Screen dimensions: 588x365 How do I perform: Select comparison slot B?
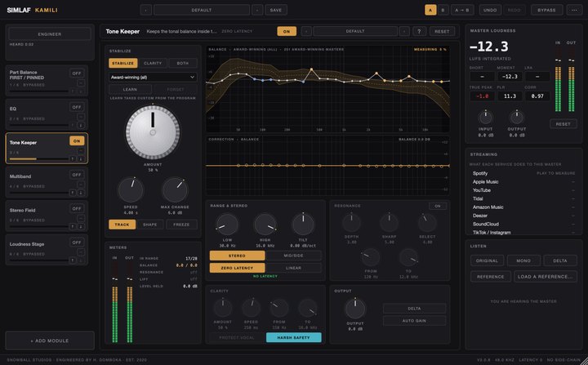443,10
